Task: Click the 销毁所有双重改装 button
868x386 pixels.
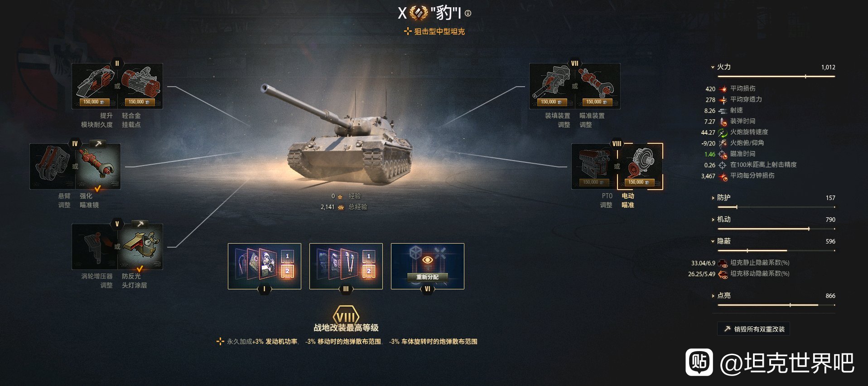Action: [753, 329]
